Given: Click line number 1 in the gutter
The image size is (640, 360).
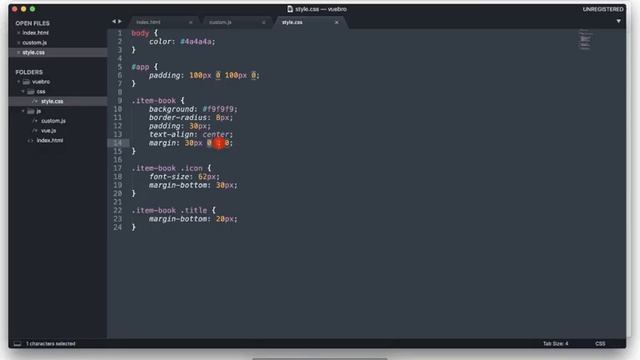Looking at the screenshot, I should (x=120, y=33).
